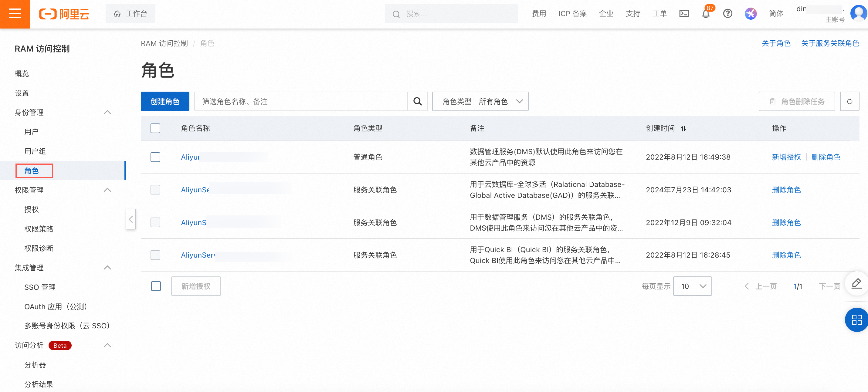Viewport: 868px width, 392px height.
Task: Click the search magnifier button for roles
Action: [x=418, y=101]
